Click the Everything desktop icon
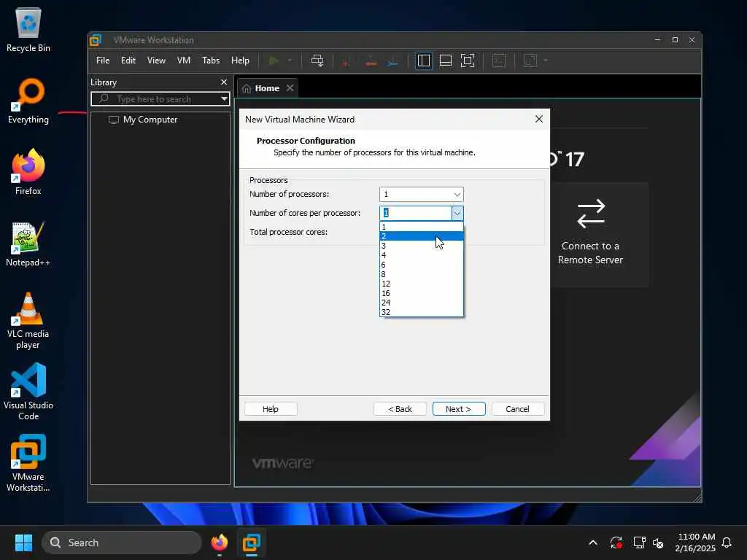Image resolution: width=747 pixels, height=560 pixels. [x=28, y=101]
